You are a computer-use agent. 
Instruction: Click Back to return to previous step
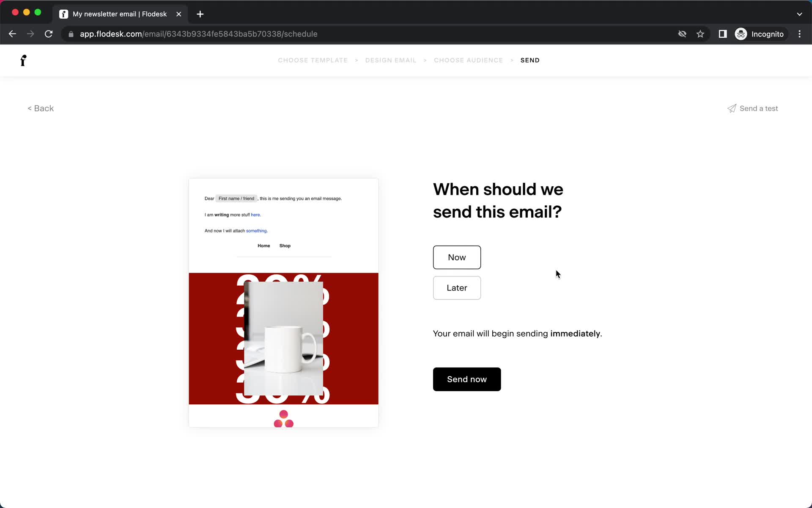coord(41,108)
